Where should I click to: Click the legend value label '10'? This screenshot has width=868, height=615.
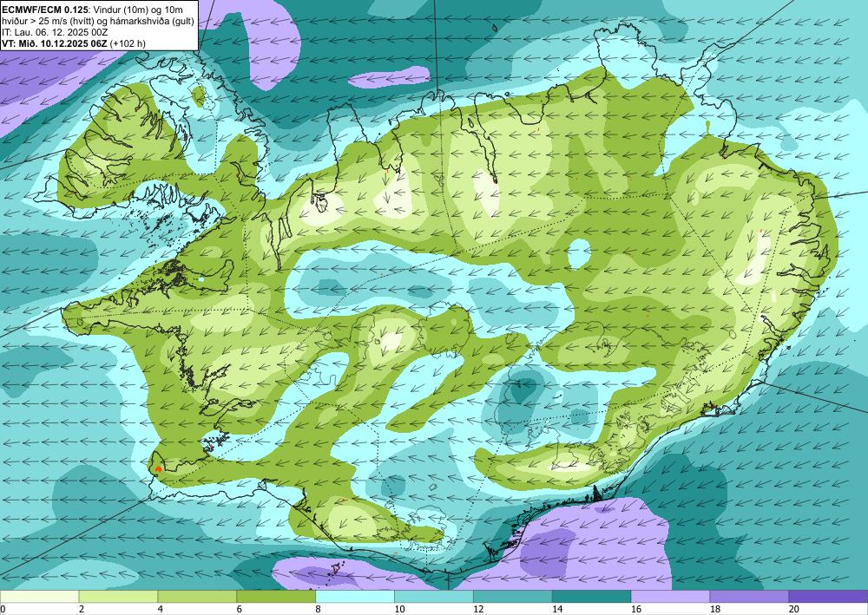[399, 610]
